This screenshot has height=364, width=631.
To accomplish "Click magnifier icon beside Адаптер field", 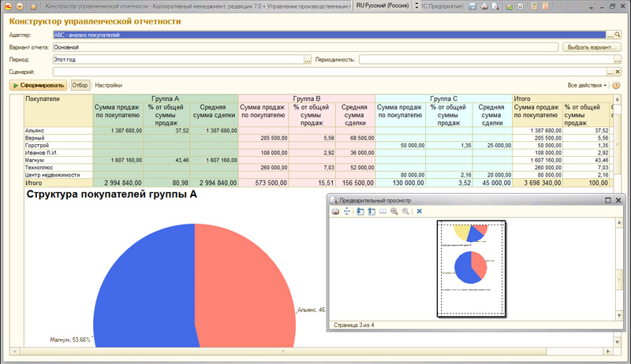I will pyautogui.click(x=618, y=35).
